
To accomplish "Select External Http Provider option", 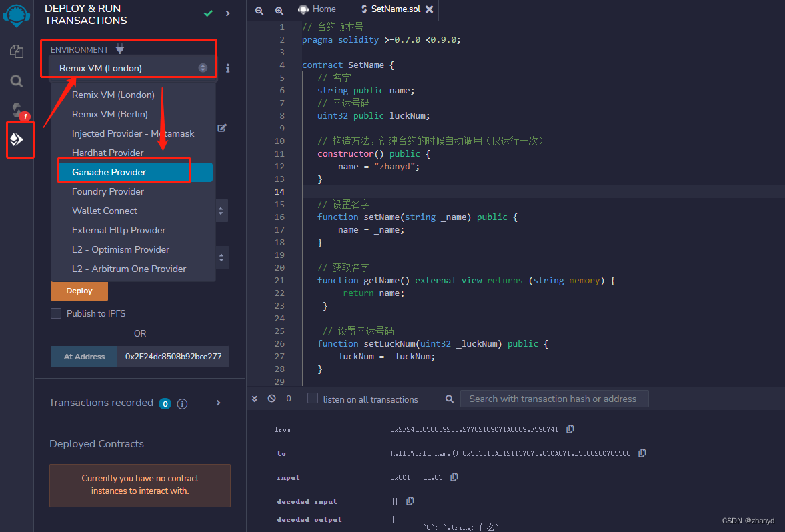I will pyautogui.click(x=133, y=230).
